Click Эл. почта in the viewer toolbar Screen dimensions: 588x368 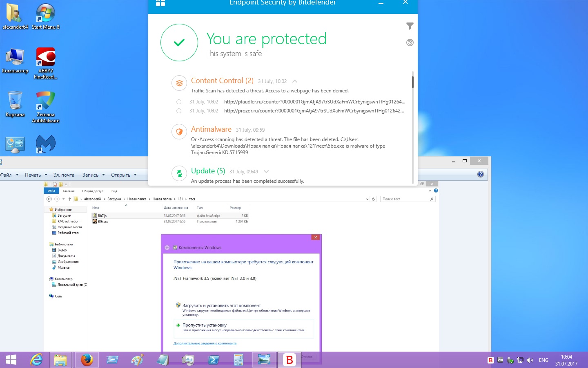pos(64,175)
